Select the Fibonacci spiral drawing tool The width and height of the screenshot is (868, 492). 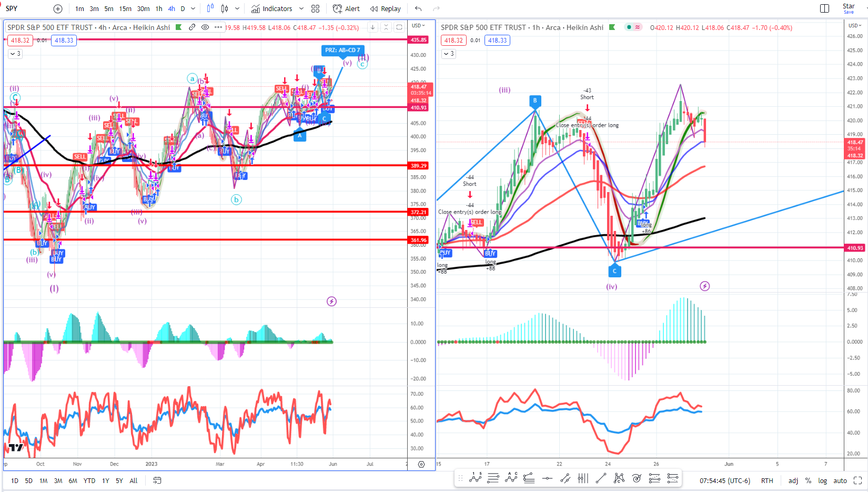tap(637, 478)
